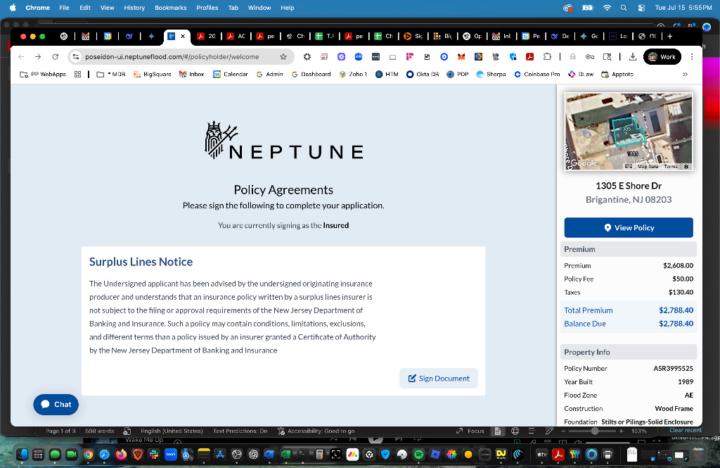Open the Window menu
Screen dimensions: 720x468
tap(259, 8)
